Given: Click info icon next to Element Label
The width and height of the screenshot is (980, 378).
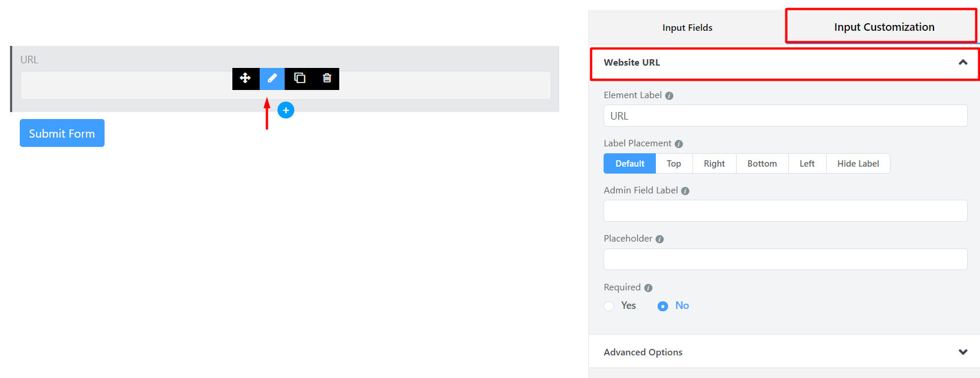Looking at the screenshot, I should pyautogui.click(x=669, y=96).
